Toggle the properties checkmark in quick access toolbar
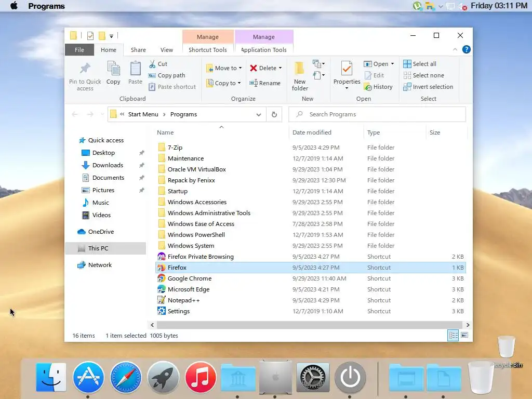The height and width of the screenshot is (399, 532). [90, 36]
